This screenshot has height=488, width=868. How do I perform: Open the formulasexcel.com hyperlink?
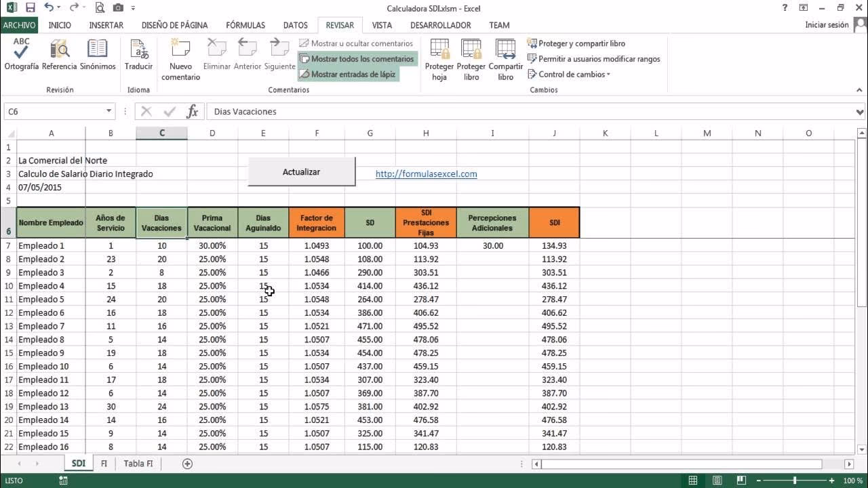pyautogui.click(x=426, y=174)
